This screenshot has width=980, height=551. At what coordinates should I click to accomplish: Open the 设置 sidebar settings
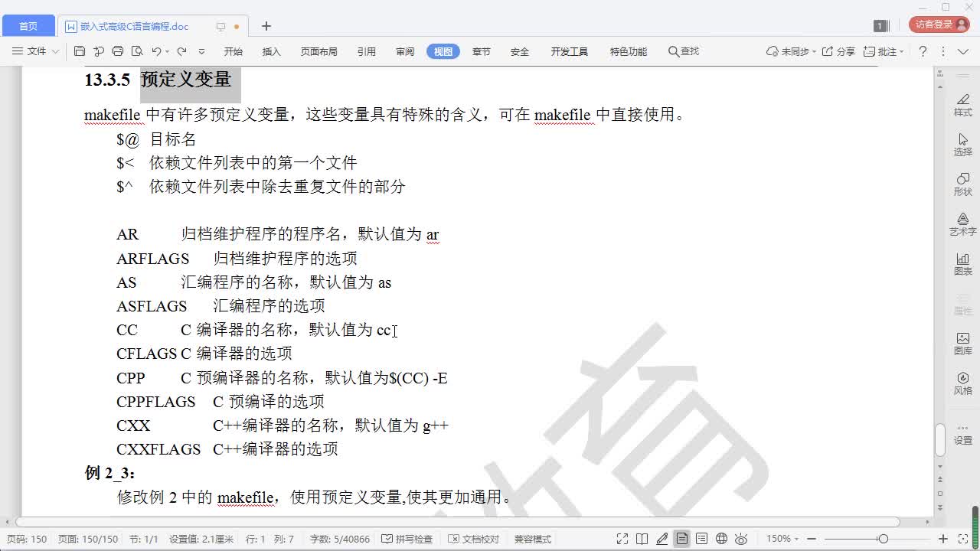coord(962,433)
